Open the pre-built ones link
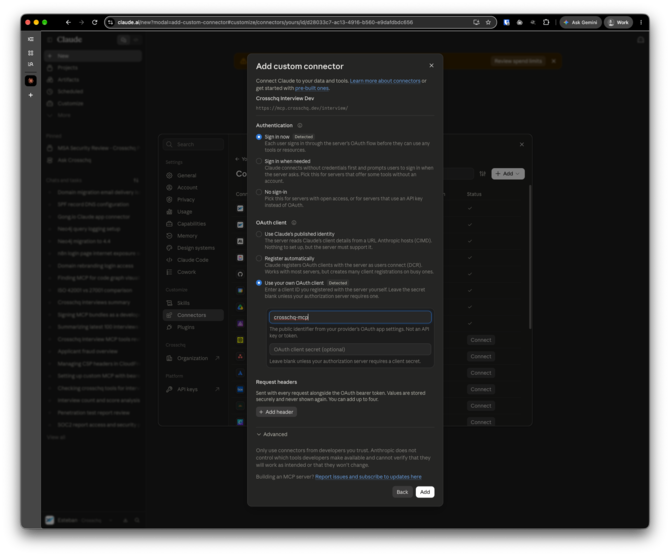Viewport: 670px width, 556px height. coord(312,88)
